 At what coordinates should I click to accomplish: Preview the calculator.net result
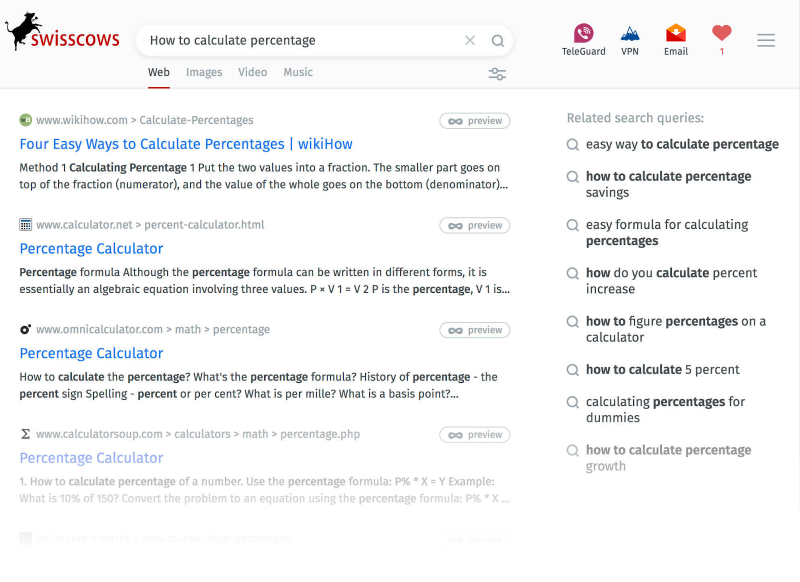pyautogui.click(x=475, y=226)
